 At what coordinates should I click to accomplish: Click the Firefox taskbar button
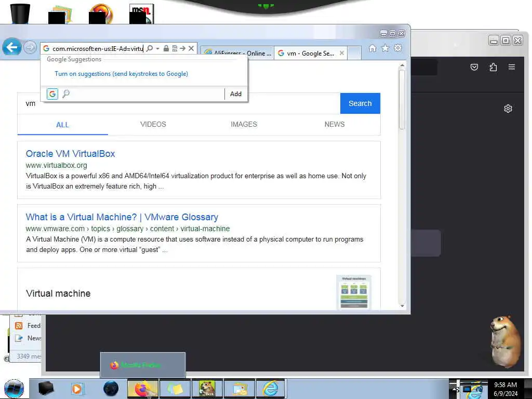click(143, 389)
